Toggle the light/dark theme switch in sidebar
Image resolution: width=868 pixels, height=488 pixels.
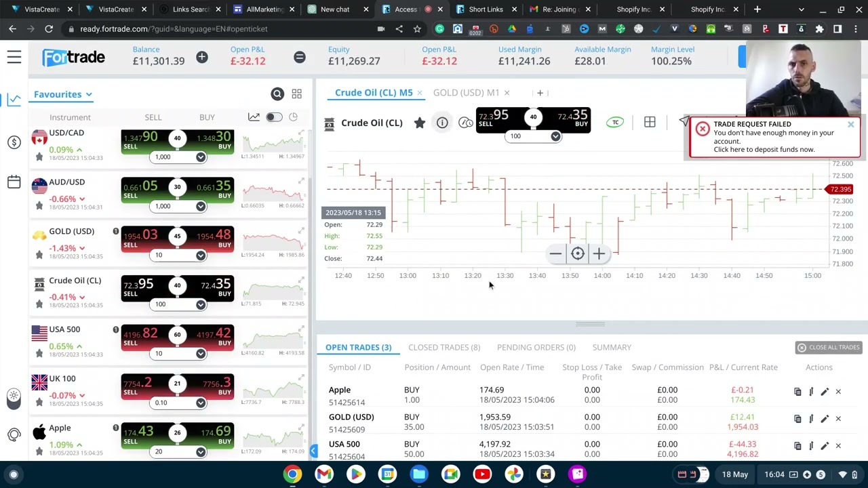pyautogui.click(x=14, y=399)
